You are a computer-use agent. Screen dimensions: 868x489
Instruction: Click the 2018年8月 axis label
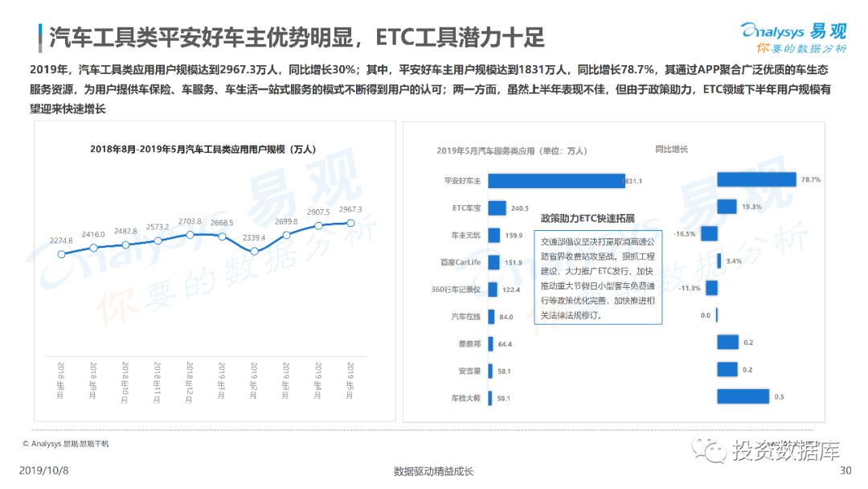coord(60,380)
